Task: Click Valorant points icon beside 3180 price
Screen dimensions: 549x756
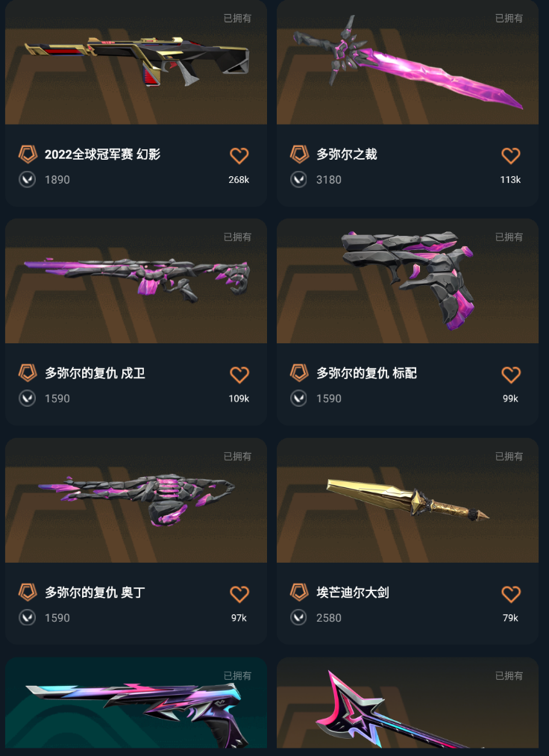Action: tap(298, 180)
